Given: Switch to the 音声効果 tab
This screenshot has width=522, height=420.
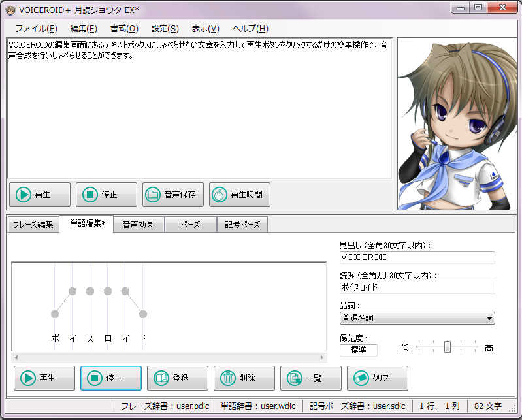Looking at the screenshot, I should pos(139,225).
